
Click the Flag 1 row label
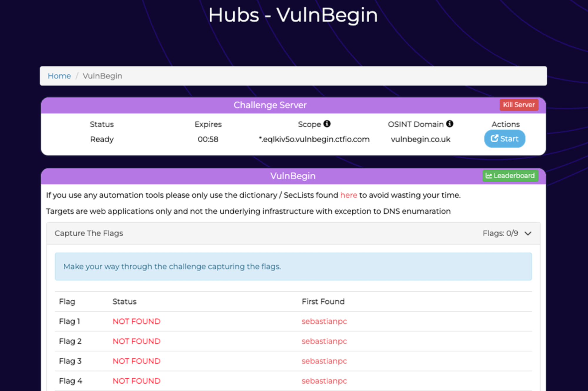69,321
